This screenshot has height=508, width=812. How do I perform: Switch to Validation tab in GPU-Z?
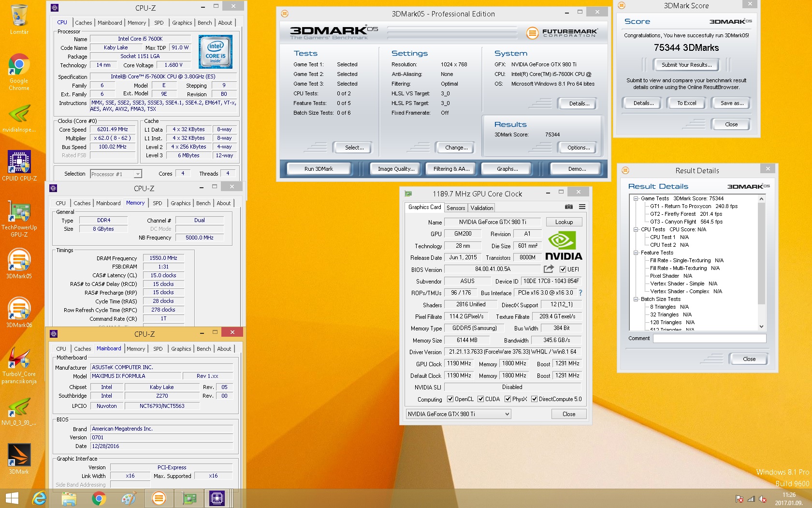tap(482, 208)
